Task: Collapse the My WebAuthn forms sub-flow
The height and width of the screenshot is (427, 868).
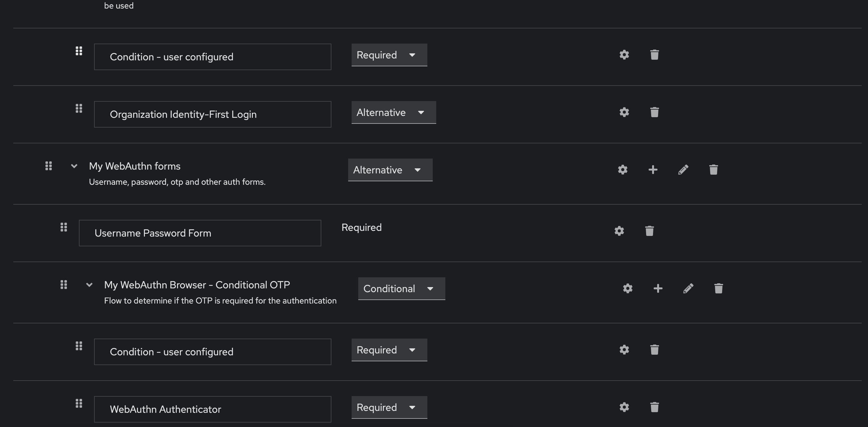Action: [x=74, y=166]
